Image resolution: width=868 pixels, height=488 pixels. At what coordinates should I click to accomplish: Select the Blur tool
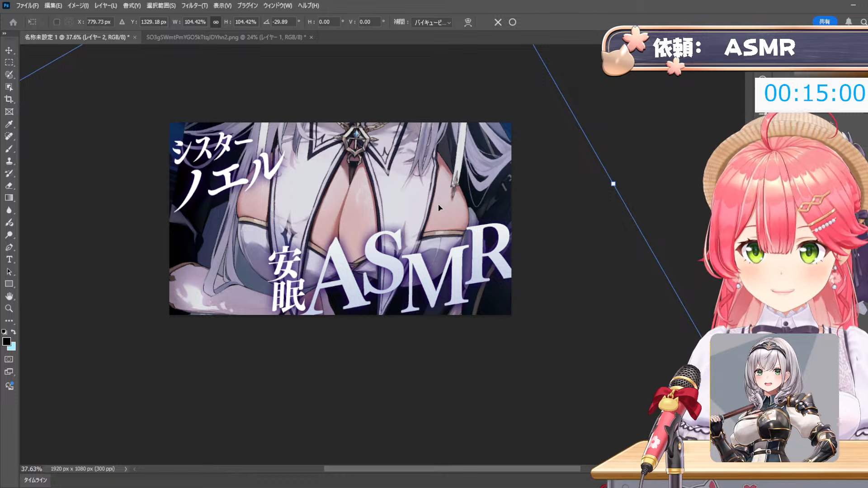click(x=9, y=210)
